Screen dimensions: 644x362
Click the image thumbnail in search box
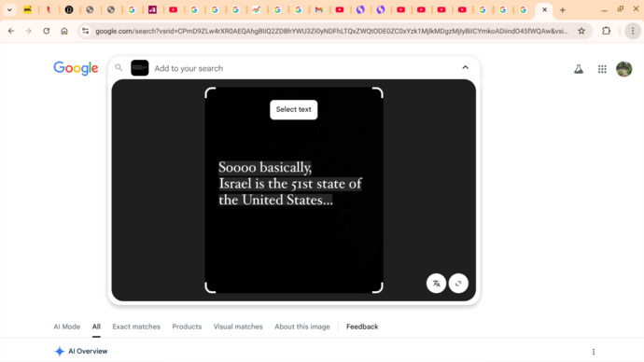(x=140, y=68)
